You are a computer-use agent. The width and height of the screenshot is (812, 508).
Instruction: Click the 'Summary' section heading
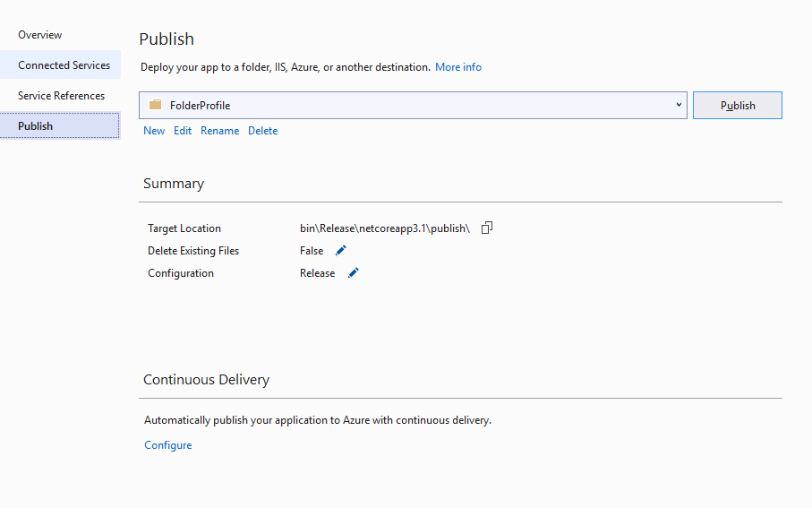[174, 184]
